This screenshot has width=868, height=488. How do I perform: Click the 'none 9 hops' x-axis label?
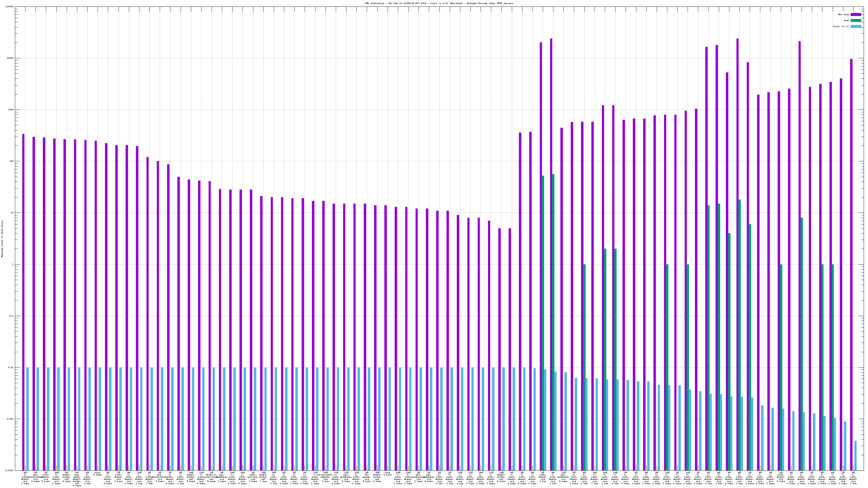tap(388, 474)
